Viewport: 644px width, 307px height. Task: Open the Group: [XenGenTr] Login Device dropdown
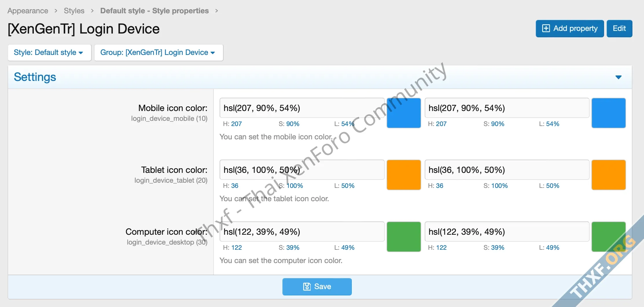pyautogui.click(x=159, y=53)
